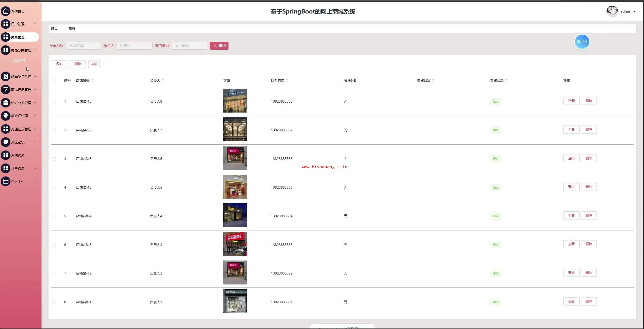Image resolution: width=644 pixels, height=329 pixels.
Task: Click the 店铺名称 search input field
Action: click(83, 46)
